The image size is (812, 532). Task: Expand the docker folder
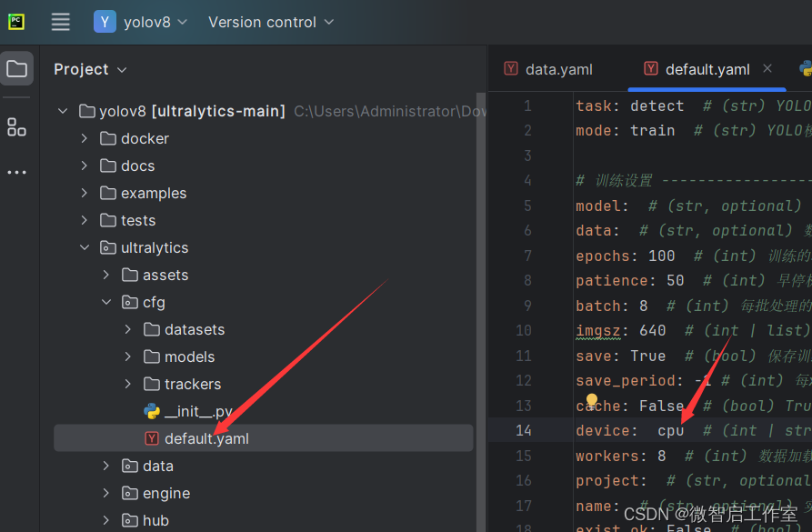(85, 138)
